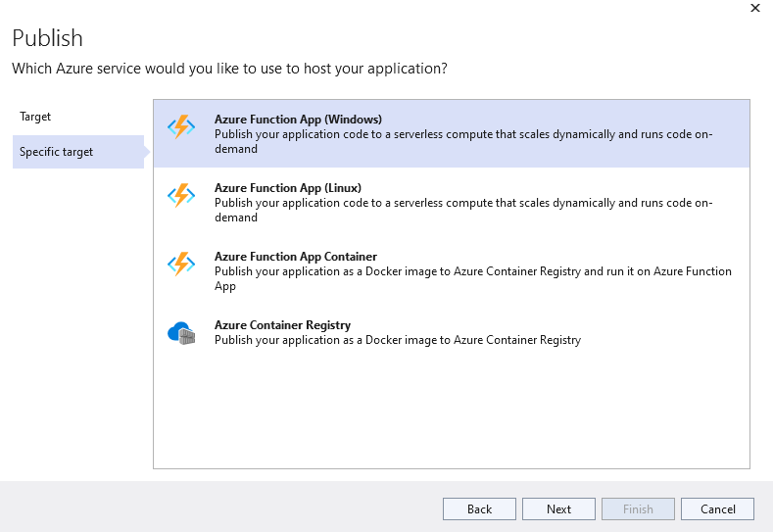Go back to previous page with Back
This screenshot has width=773, height=532.
coord(479,508)
